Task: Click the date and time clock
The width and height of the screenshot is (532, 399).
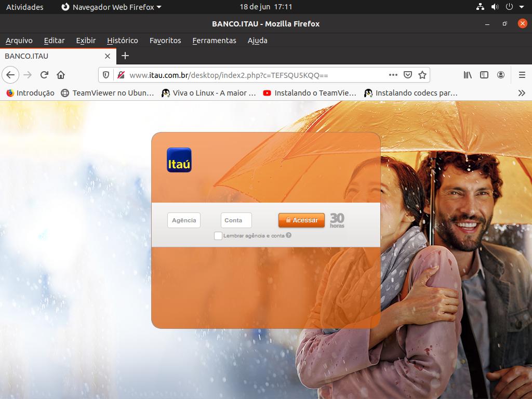Action: click(x=265, y=7)
